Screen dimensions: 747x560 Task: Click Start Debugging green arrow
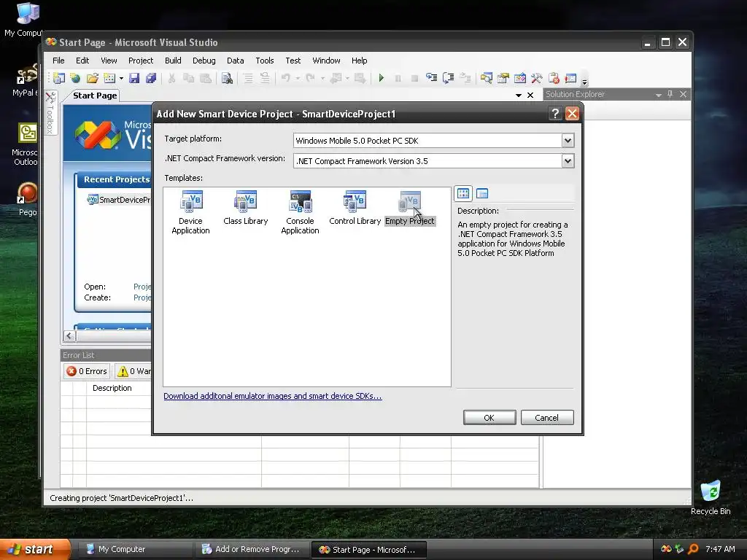(x=381, y=78)
